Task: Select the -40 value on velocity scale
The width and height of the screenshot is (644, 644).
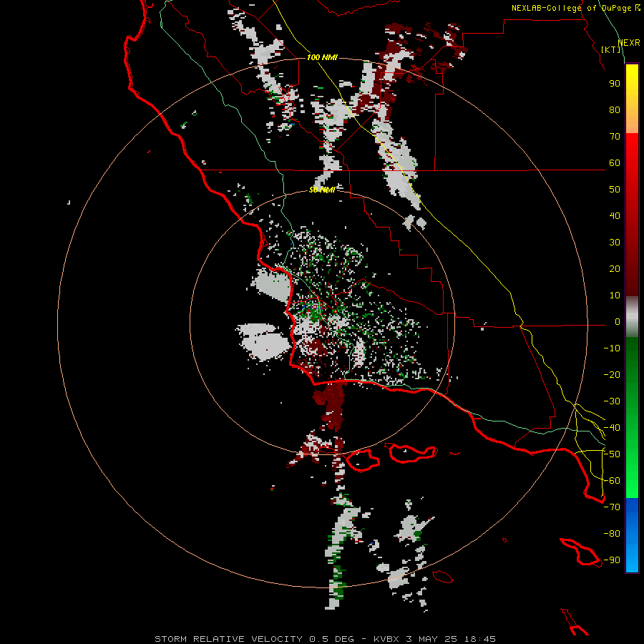Action: point(612,428)
